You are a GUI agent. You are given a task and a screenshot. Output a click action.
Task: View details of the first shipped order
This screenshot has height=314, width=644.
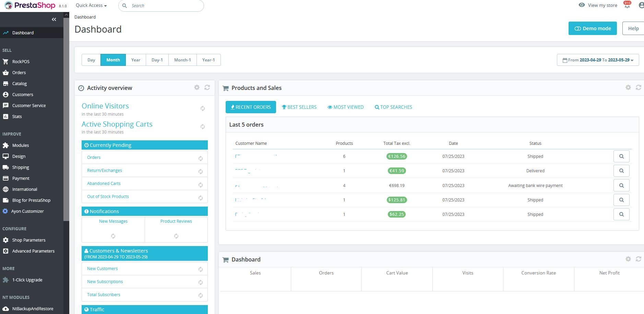coord(621,156)
